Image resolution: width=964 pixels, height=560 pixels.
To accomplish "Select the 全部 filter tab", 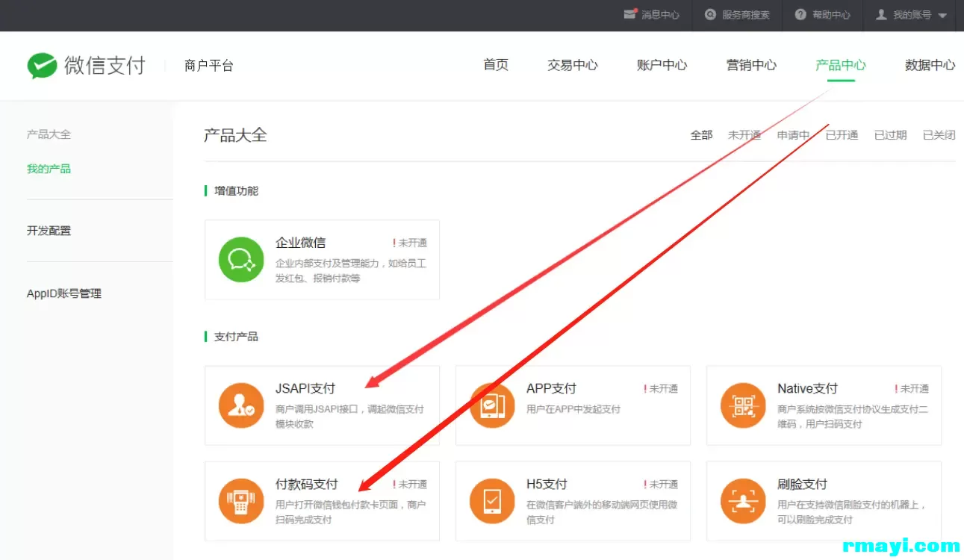I will 701,135.
